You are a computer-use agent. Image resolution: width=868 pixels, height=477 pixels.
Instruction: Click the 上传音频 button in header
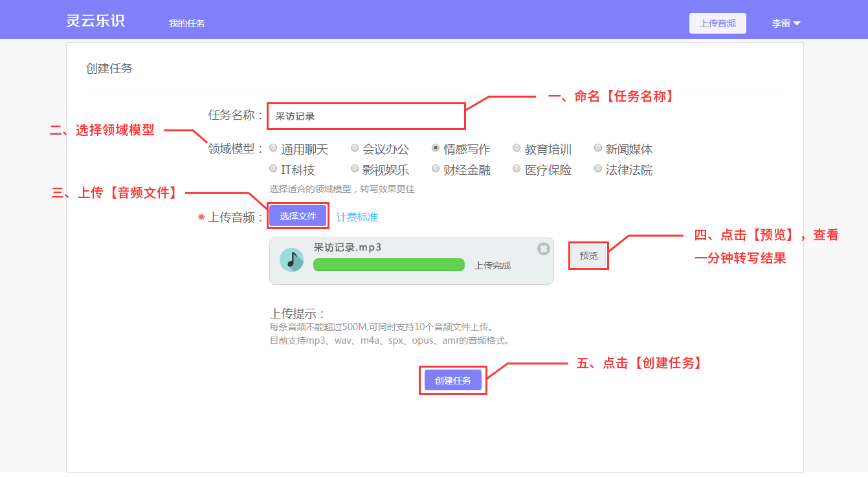click(717, 23)
